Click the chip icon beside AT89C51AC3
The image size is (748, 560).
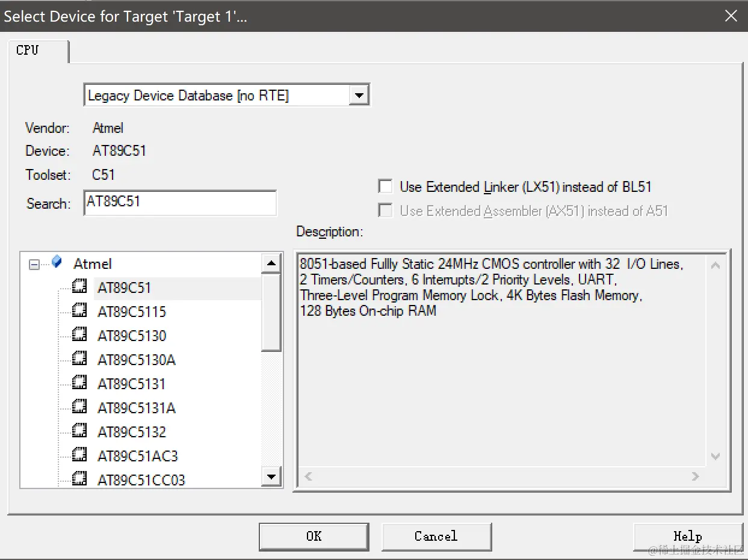(x=79, y=455)
